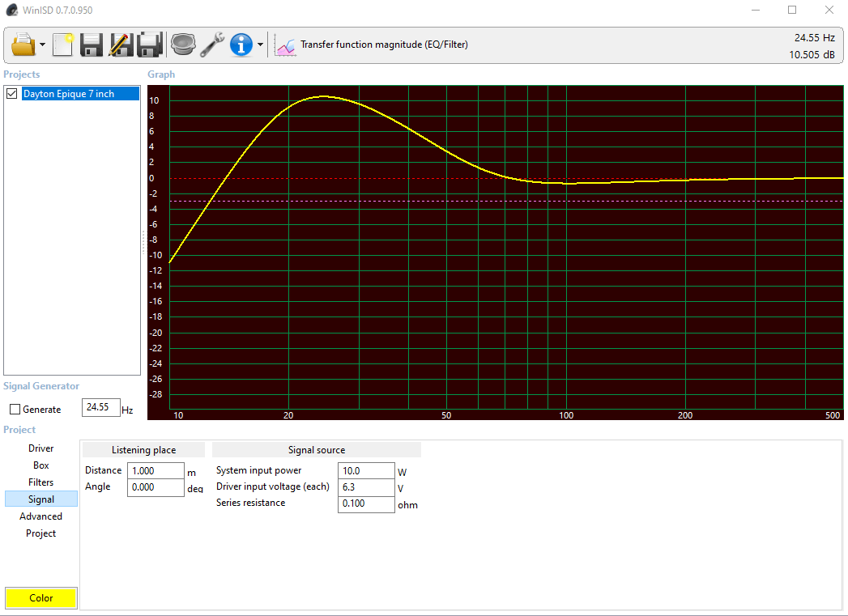Switch to the Driver tab
The image size is (848, 616).
pos(41,448)
